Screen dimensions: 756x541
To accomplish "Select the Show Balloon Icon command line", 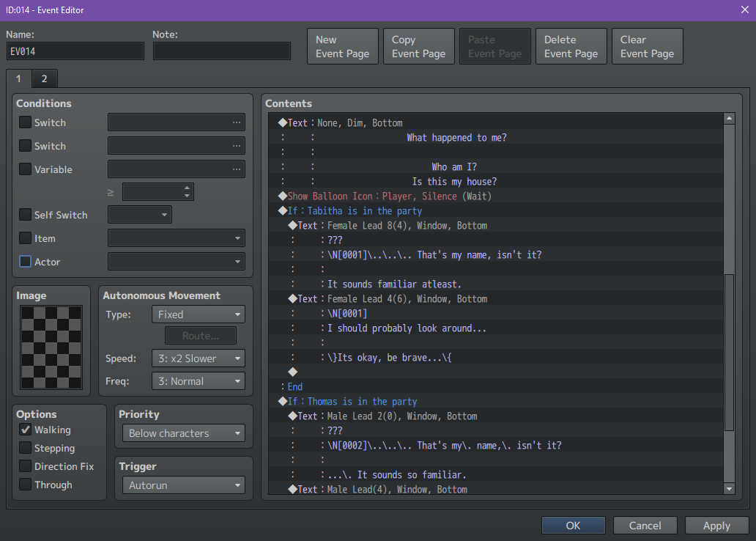I will [x=496, y=196].
